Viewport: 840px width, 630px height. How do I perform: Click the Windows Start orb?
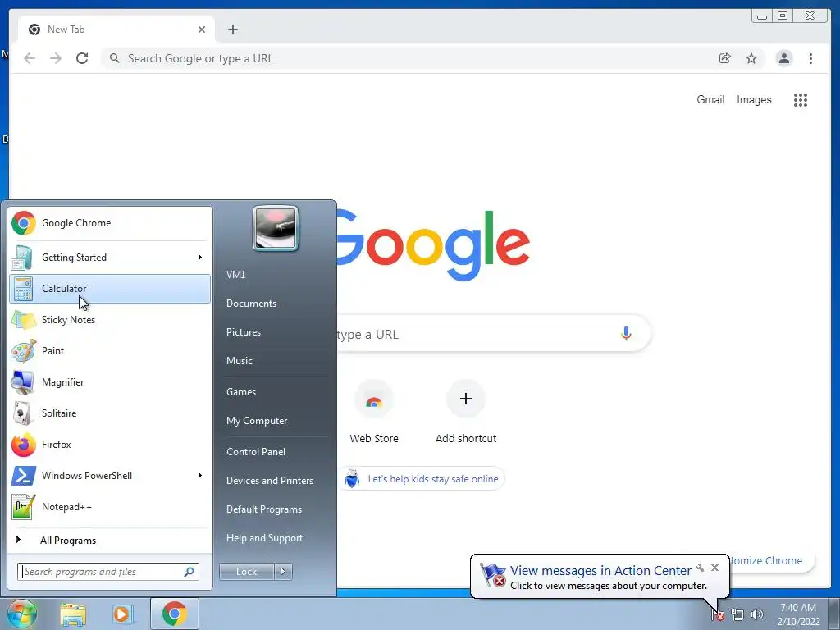pos(21,614)
